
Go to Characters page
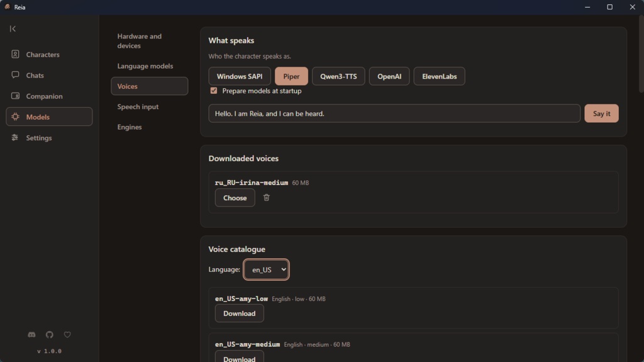[49, 54]
